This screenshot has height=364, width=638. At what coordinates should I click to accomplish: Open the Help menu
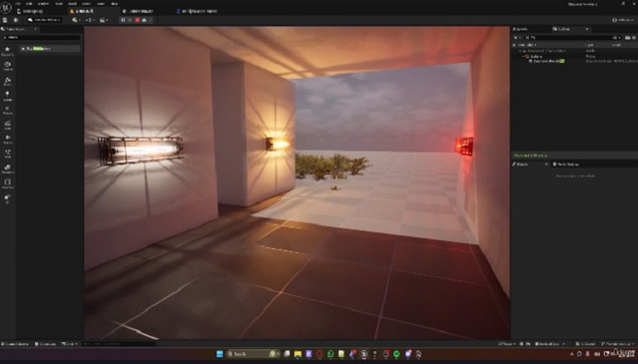pos(115,4)
